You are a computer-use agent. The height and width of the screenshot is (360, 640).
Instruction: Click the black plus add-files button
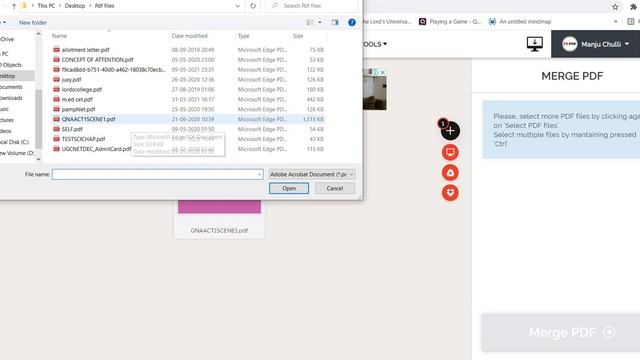point(450,131)
